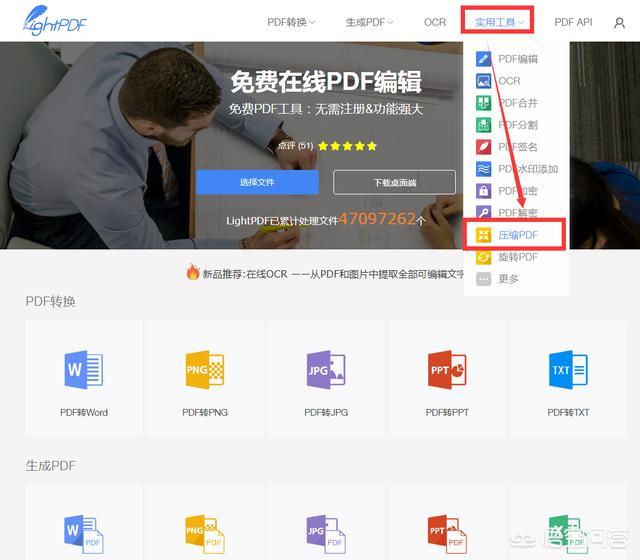Collapse the 实用工具 dropdown menu
Image resolution: width=640 pixels, height=560 pixels.
(499, 22)
